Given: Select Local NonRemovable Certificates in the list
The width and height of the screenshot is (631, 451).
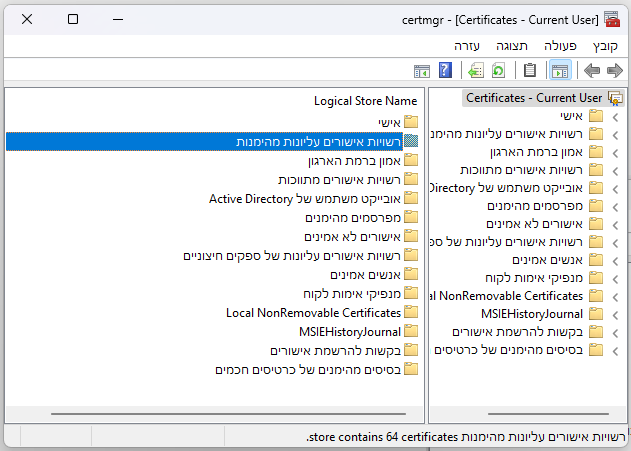Looking at the screenshot, I should (313, 313).
